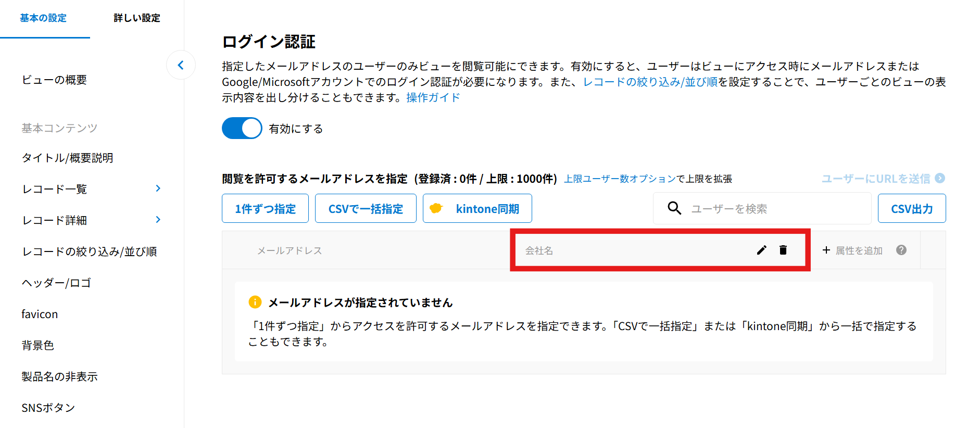Click the plus icon for 属性を追加
This screenshot has width=980, height=428.
826,250
